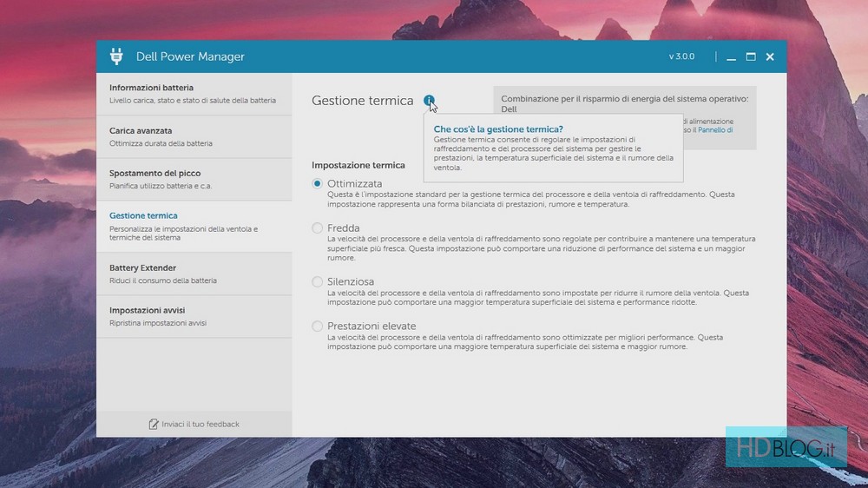Minimize the Dell Power Manager window
868x488 pixels.
tap(732, 57)
